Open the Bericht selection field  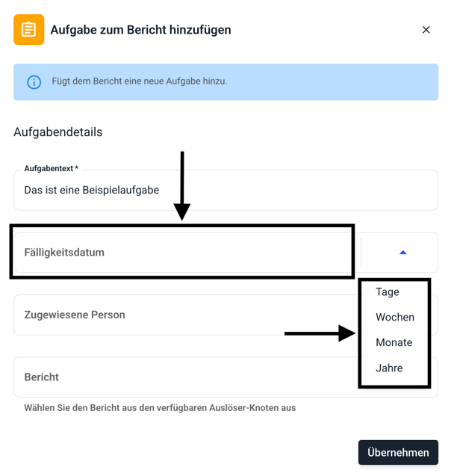pos(179,377)
